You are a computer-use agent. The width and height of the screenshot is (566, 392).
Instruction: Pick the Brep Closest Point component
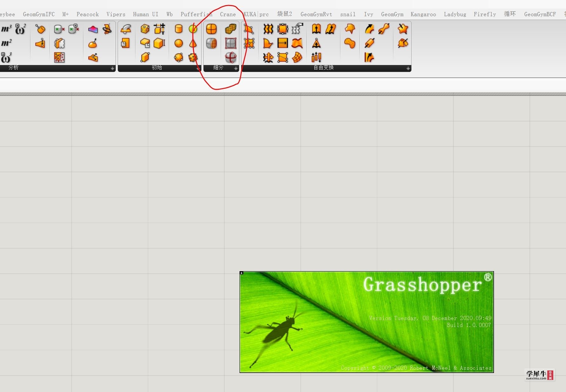coord(40,29)
